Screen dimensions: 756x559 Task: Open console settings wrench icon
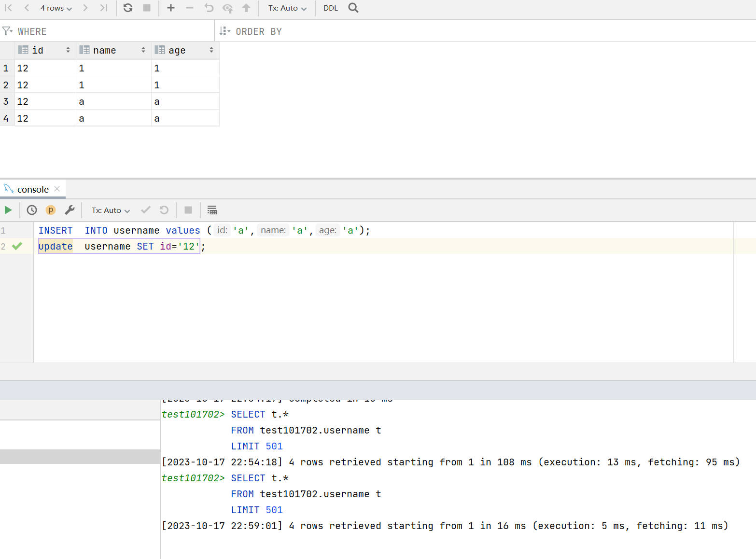[x=70, y=210]
